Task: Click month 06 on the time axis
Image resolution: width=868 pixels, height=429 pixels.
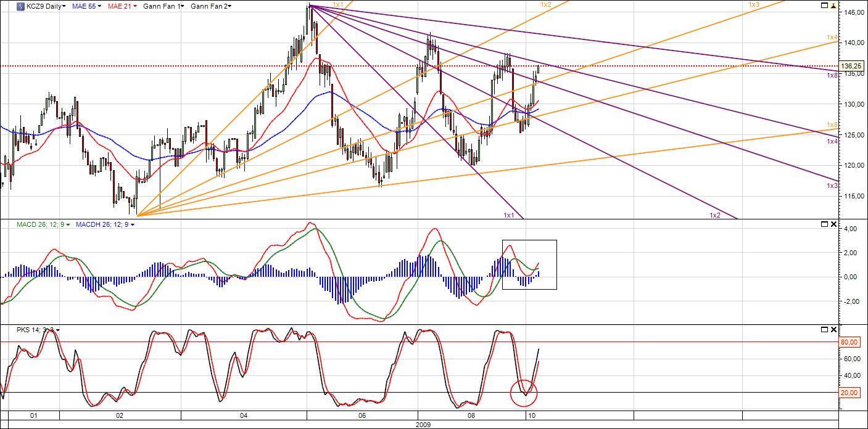Action: tap(362, 416)
